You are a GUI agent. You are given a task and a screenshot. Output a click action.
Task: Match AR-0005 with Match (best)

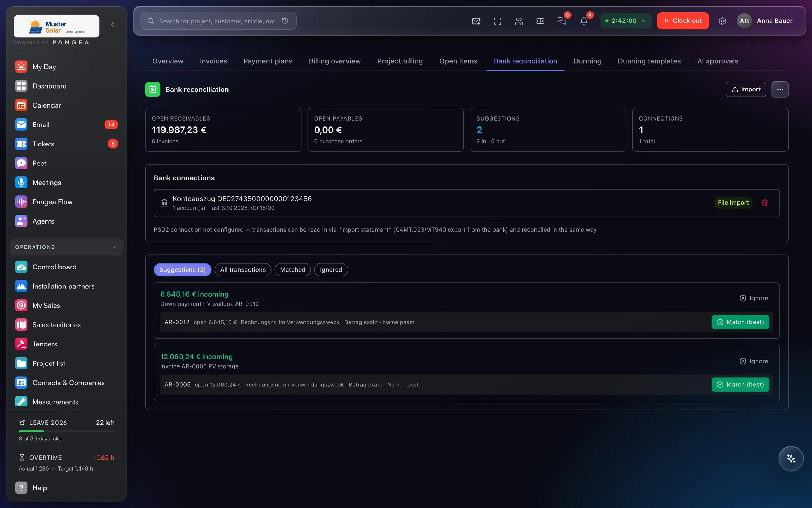click(740, 384)
